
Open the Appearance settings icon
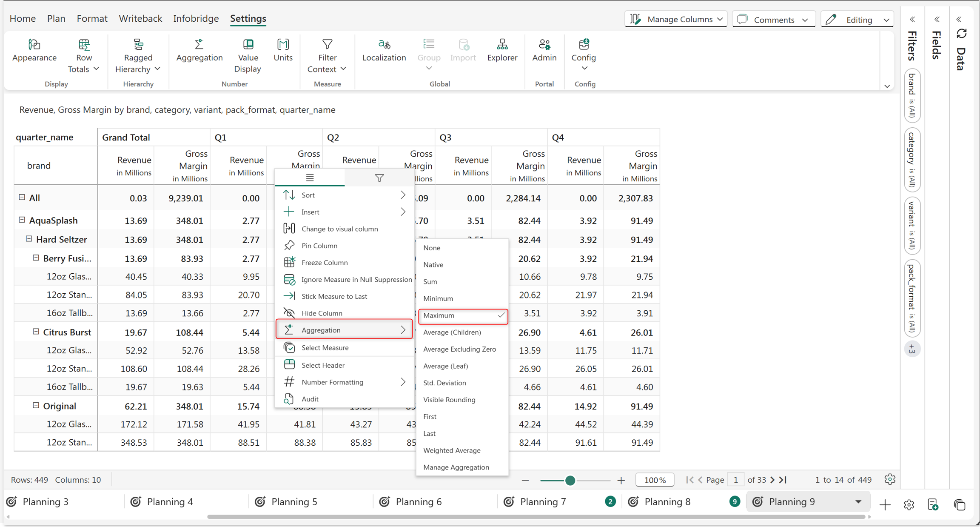click(x=34, y=50)
